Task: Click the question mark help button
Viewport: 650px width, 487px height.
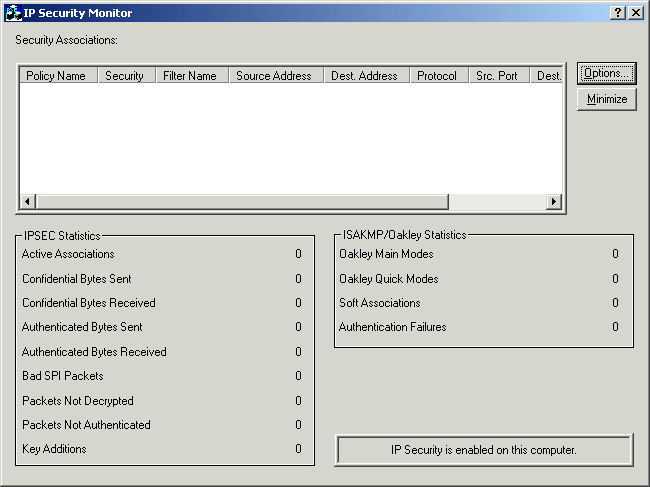Action: click(618, 13)
